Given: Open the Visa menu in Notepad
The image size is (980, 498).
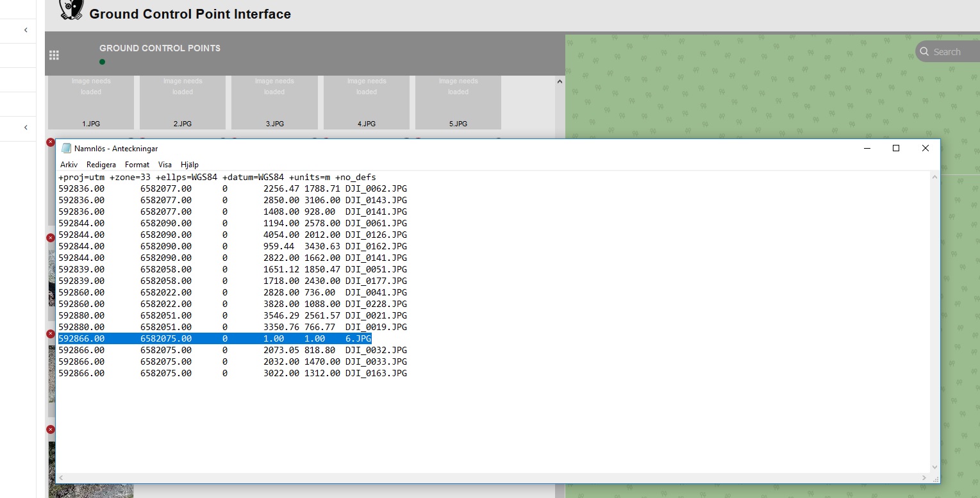Looking at the screenshot, I should (165, 165).
